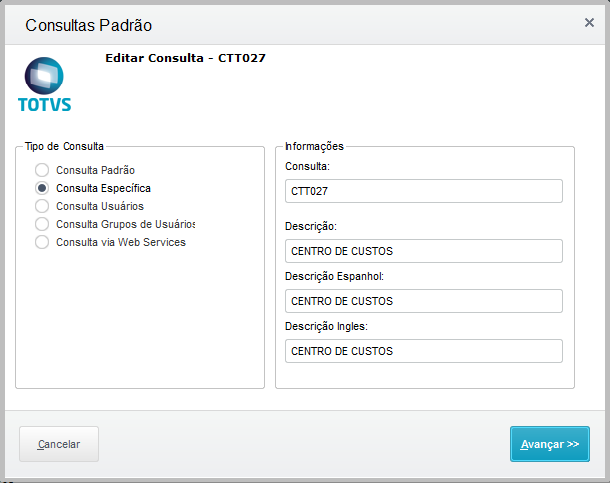Viewport: 610px width, 483px height.
Task: Focus the Consulta field containing CTT027
Action: pyautogui.click(x=423, y=191)
